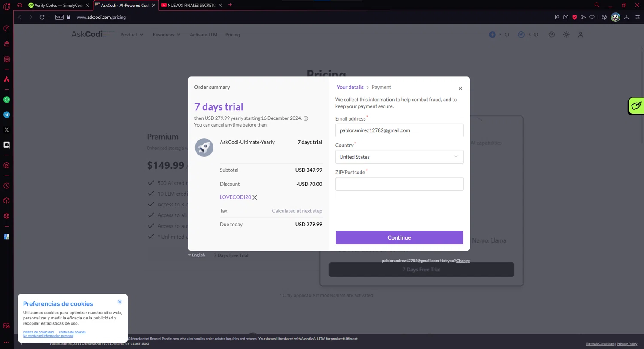Add page to bookmarks with heart icon
The width and height of the screenshot is (644, 349).
[x=592, y=17]
